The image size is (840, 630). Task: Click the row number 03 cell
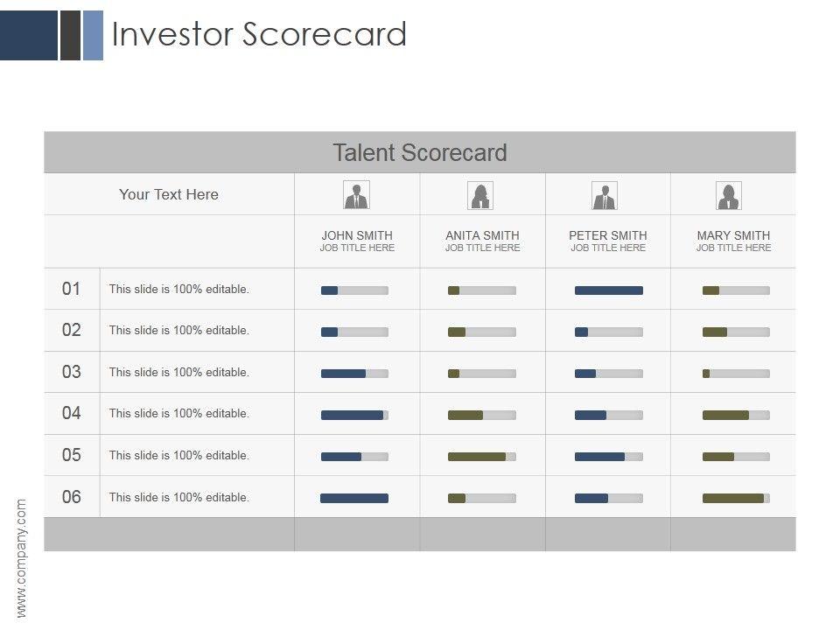click(72, 372)
